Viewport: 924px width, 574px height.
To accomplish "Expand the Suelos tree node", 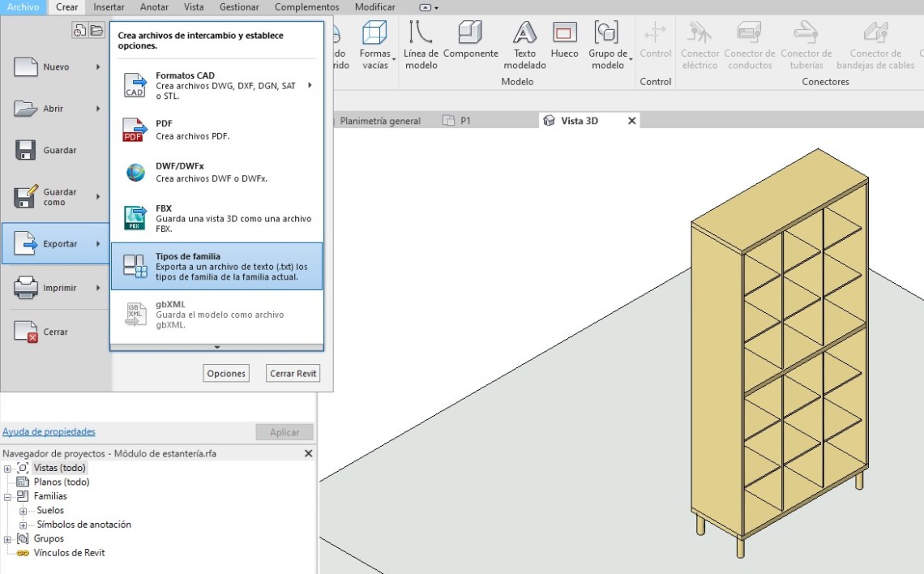I will [23, 511].
